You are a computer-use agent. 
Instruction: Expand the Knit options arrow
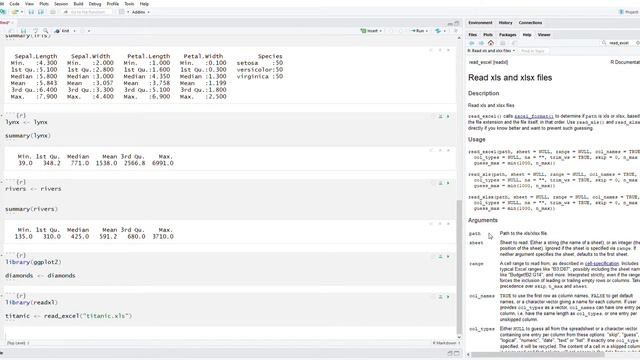coord(74,31)
